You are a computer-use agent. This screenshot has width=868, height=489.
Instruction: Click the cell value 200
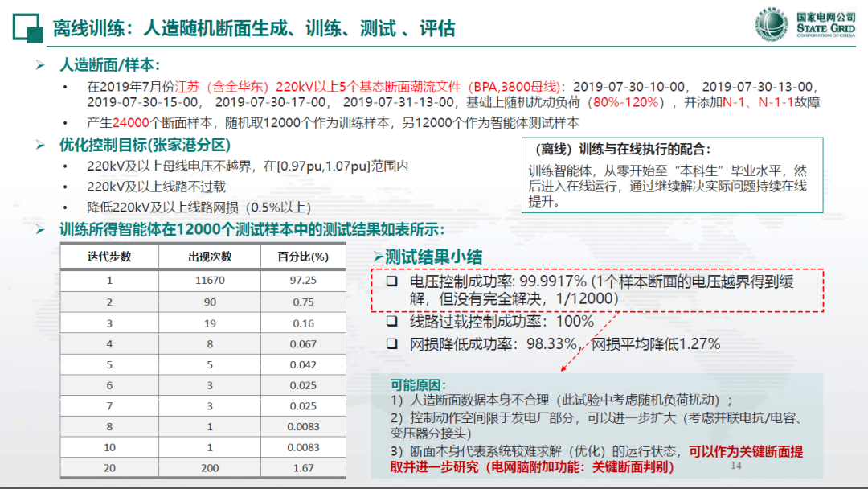210,468
